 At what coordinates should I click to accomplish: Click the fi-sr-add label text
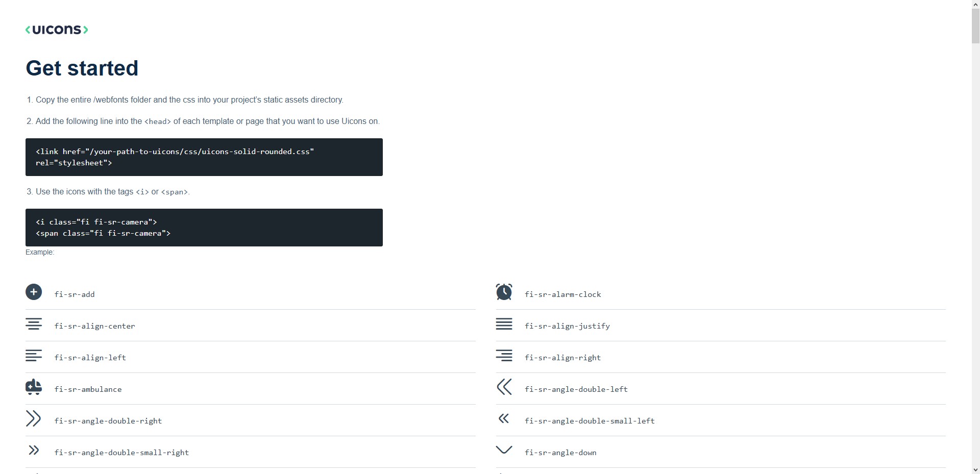pos(75,294)
